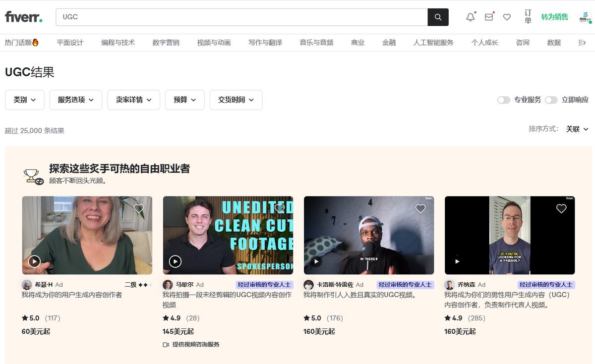Viewport: 595px width, 364px height.
Task: Click the trophy icon beside 探索 heading
Action: coord(33,176)
